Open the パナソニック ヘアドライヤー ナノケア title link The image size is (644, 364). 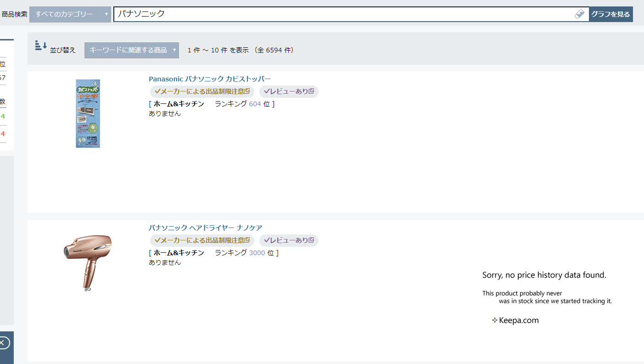click(205, 228)
